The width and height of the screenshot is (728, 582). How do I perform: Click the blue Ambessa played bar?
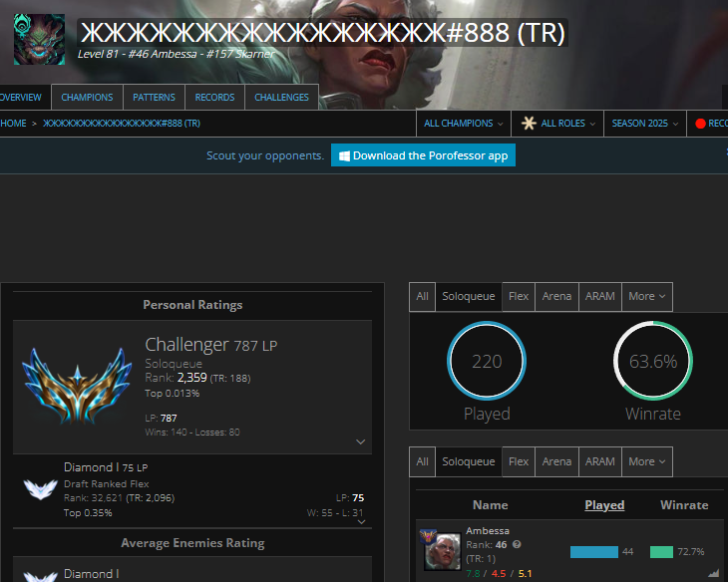(593, 552)
